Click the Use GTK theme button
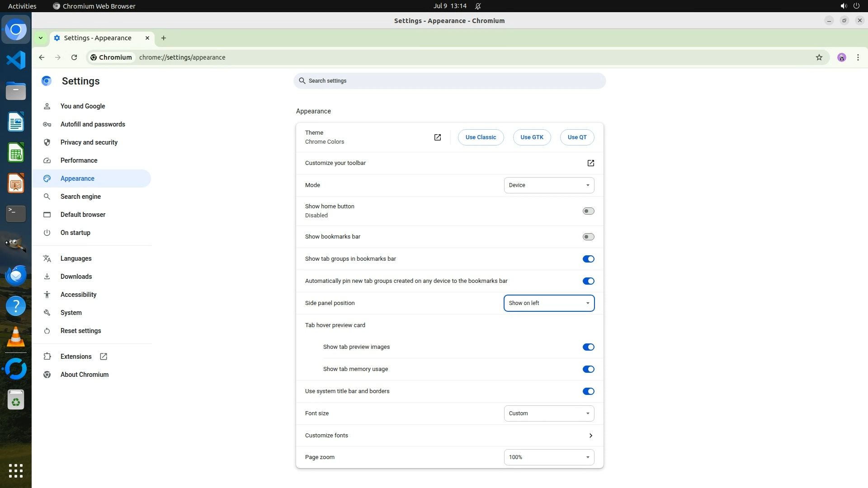The width and height of the screenshot is (868, 488). (x=532, y=137)
